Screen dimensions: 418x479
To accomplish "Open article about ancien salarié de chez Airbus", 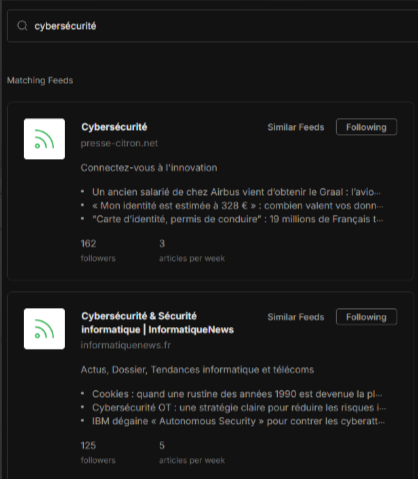I will (x=236, y=192).
